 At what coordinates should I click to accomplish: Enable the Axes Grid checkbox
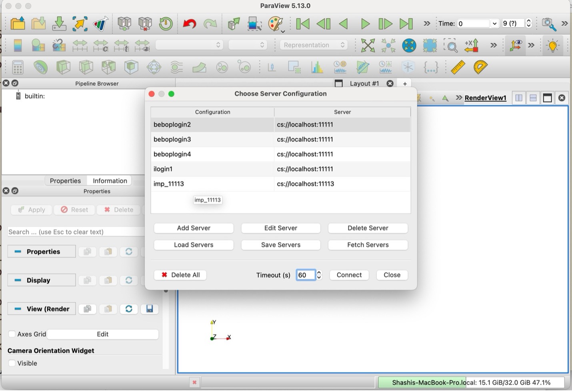(12, 334)
